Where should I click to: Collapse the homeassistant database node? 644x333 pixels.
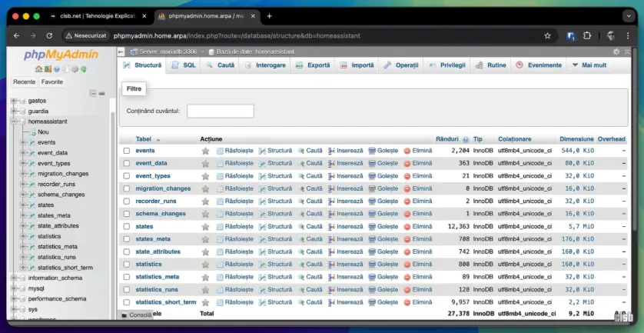tap(13, 122)
